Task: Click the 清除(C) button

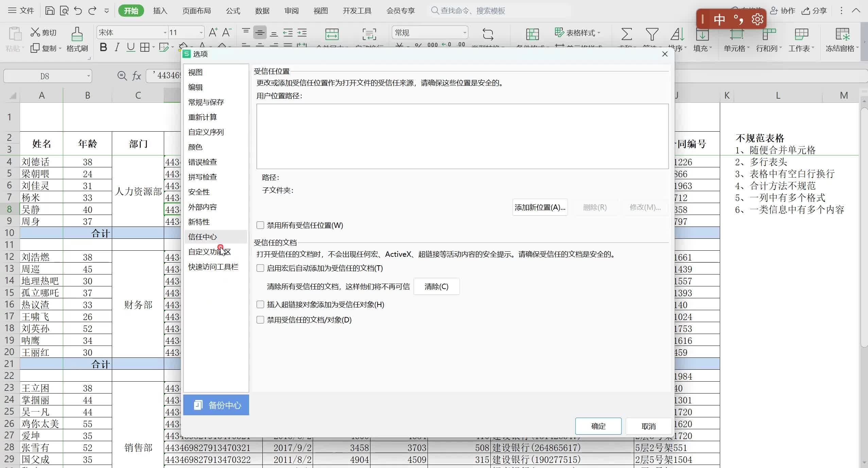Action: 436,286
